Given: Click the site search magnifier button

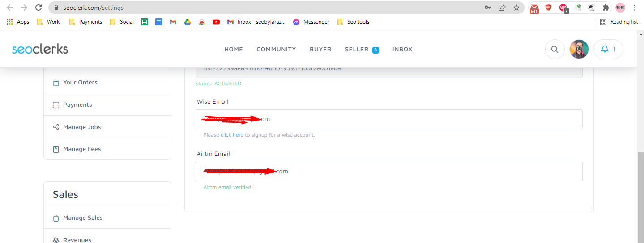Looking at the screenshot, I should click(554, 49).
